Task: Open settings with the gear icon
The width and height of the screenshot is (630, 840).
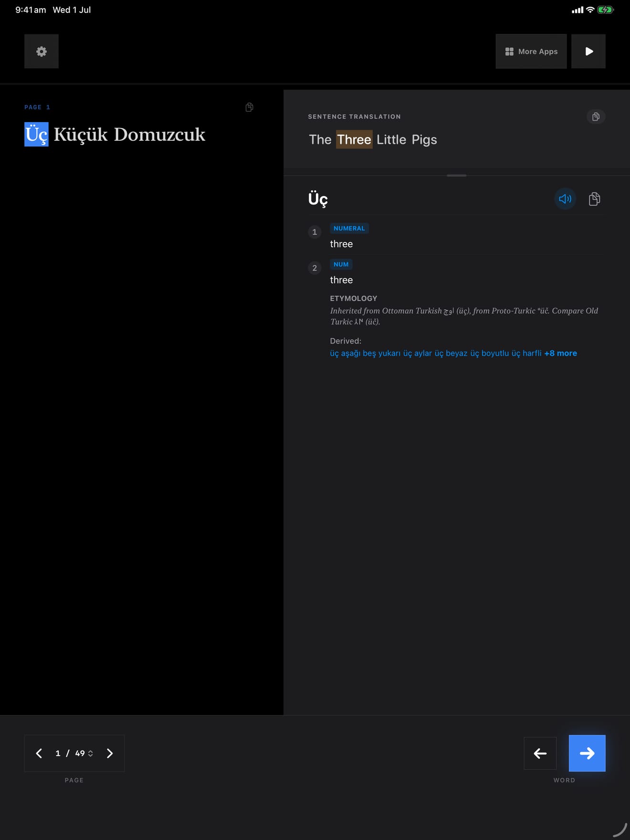Action: click(x=42, y=51)
